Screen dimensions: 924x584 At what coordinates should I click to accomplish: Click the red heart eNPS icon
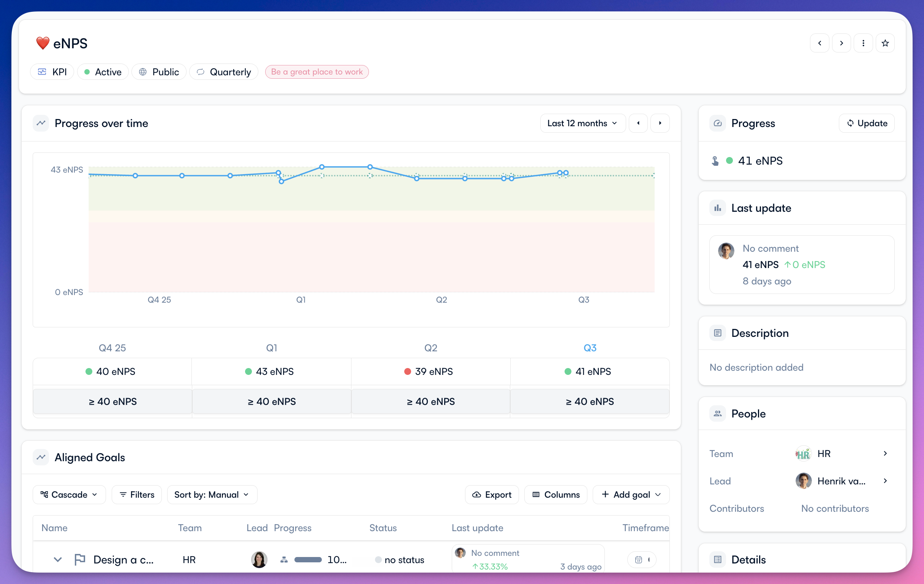[43, 43]
